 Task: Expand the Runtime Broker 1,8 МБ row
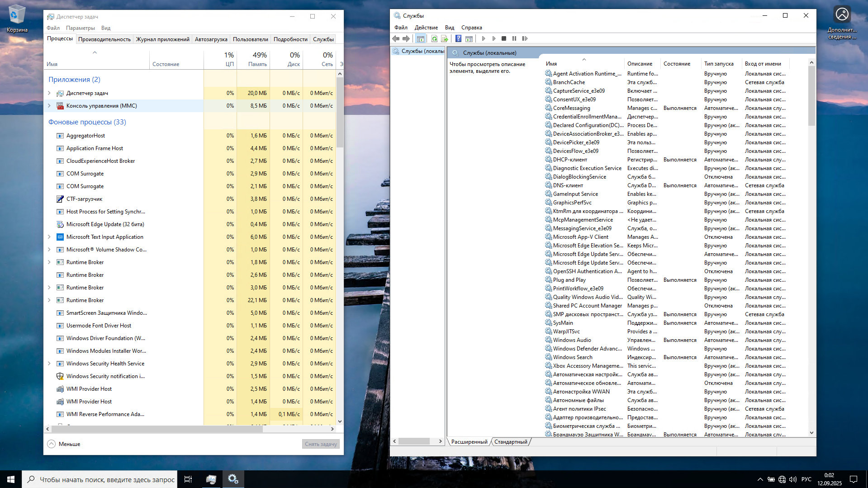pyautogui.click(x=49, y=262)
